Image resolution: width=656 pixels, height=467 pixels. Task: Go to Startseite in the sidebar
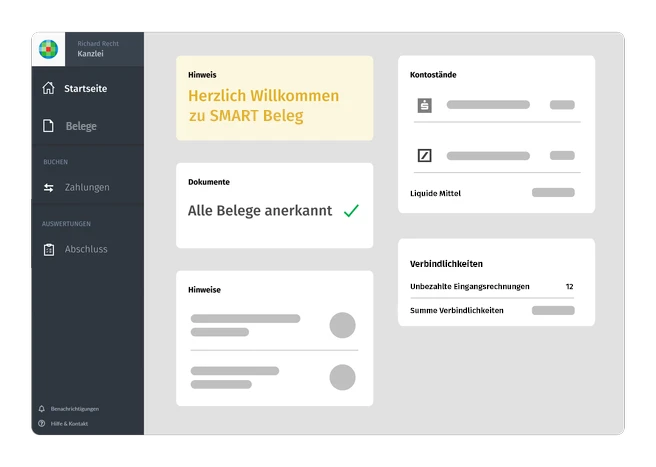coord(85,89)
